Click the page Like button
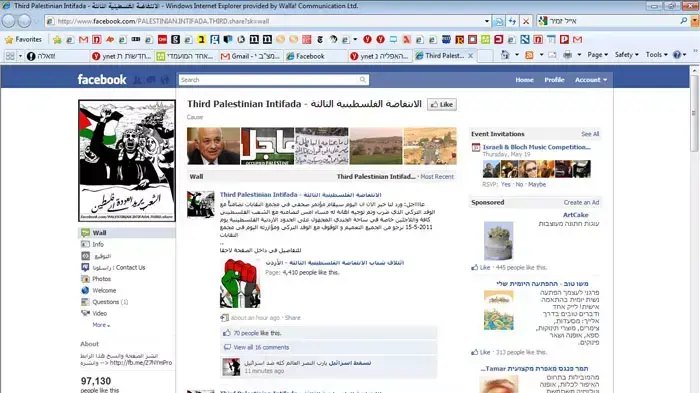 (x=442, y=105)
